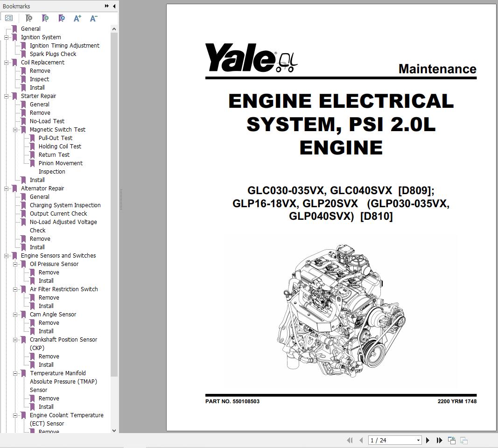This screenshot has width=498, height=448.
Task: Jump to last page button
Action: [440, 441]
